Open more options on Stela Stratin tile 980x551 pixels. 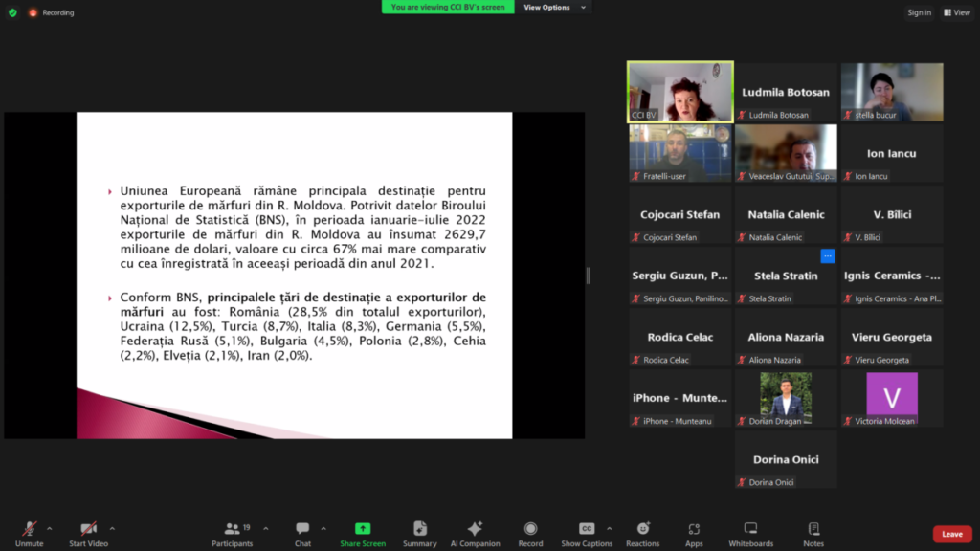(x=828, y=256)
